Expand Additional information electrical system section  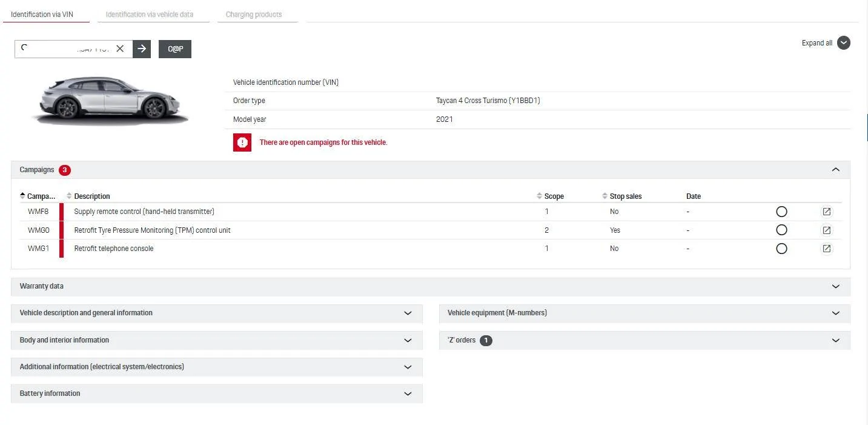click(217, 367)
